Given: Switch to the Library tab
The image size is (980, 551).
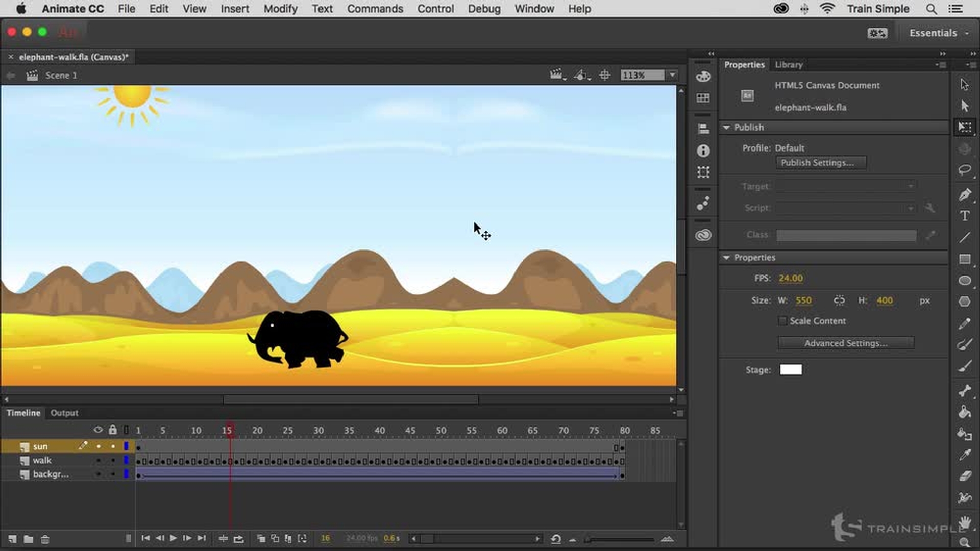Looking at the screenshot, I should [788, 65].
